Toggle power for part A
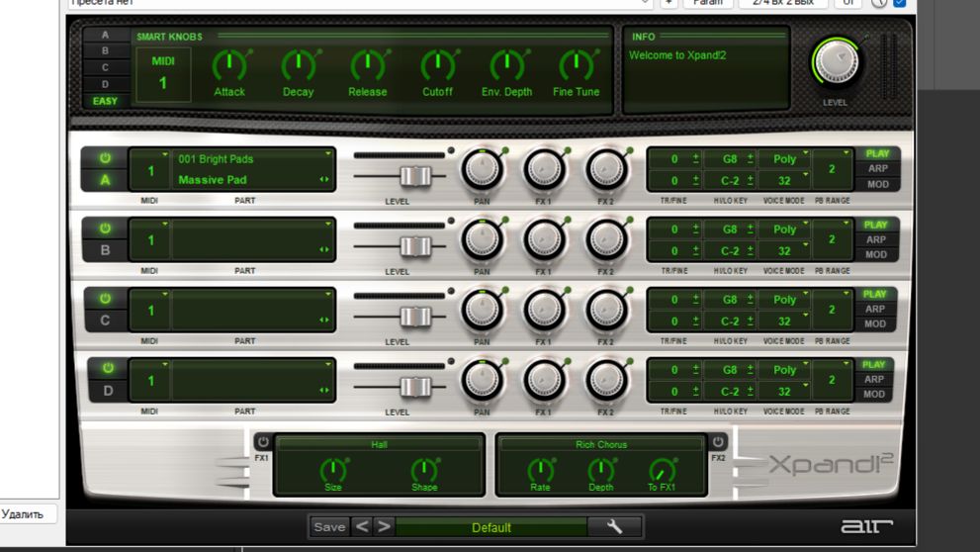This screenshot has width=980, height=552. (x=105, y=158)
